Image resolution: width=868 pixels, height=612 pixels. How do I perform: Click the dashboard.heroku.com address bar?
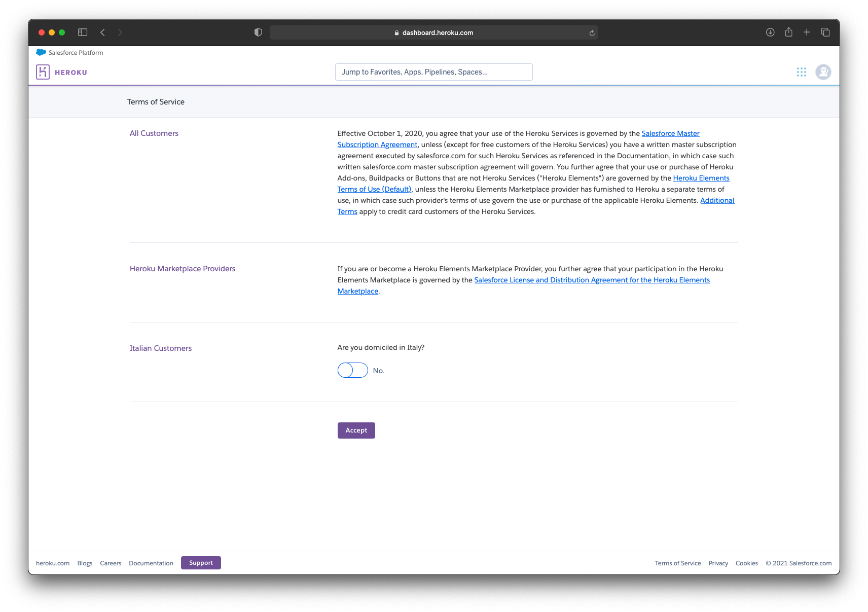(434, 32)
